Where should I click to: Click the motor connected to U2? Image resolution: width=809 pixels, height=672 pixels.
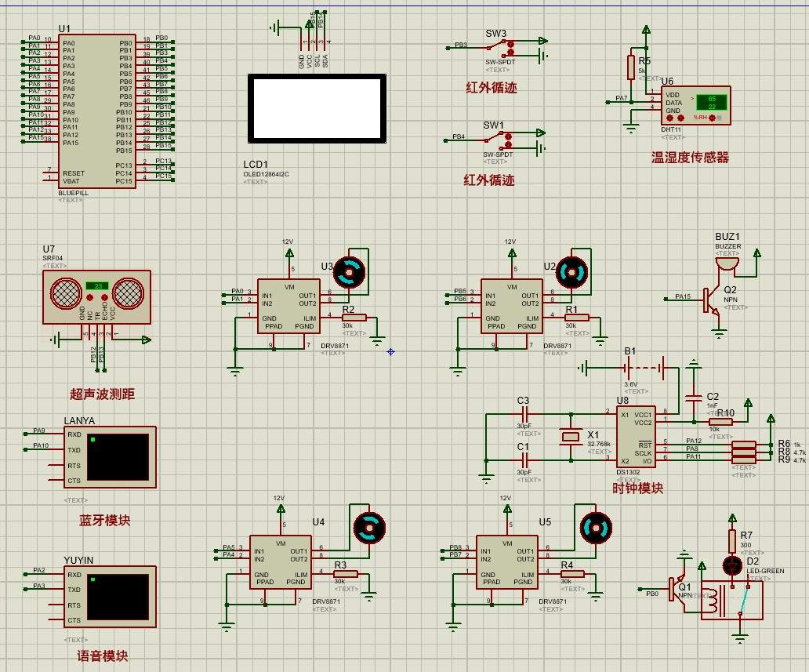point(571,272)
